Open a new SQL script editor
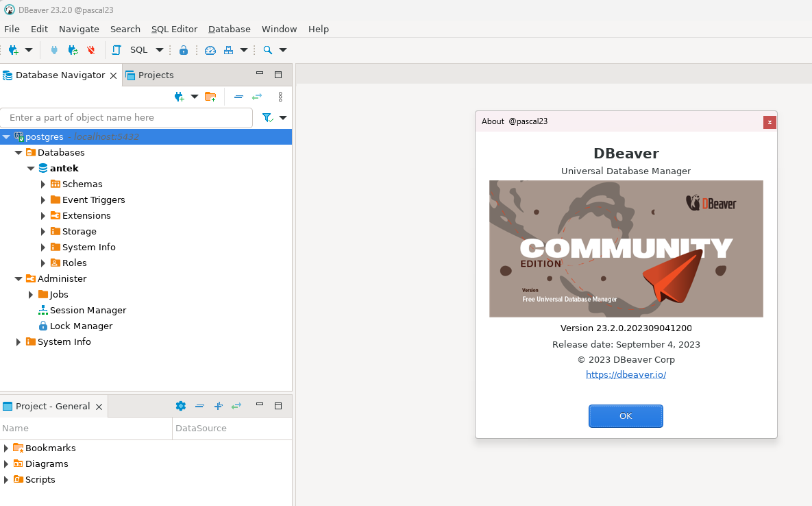The width and height of the screenshot is (812, 506). [138, 49]
